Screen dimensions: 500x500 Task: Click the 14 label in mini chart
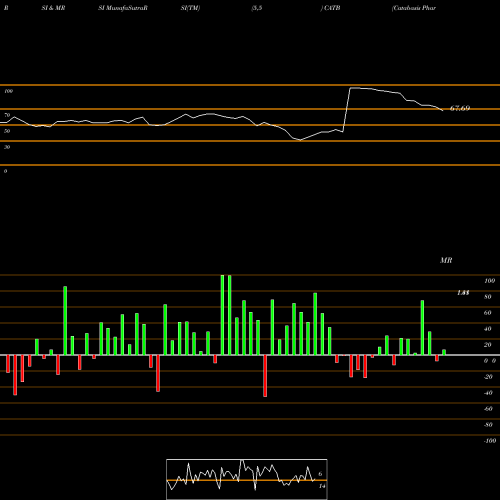322,486
